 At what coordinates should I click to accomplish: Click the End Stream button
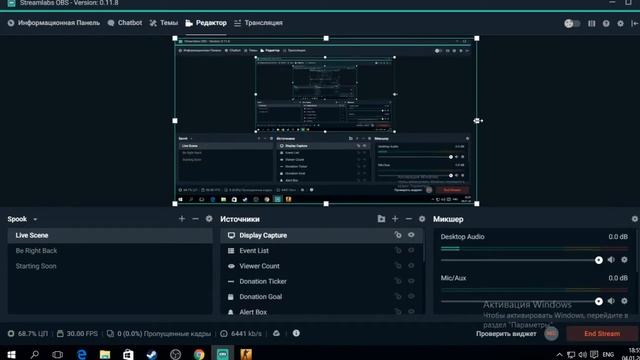[x=602, y=333]
